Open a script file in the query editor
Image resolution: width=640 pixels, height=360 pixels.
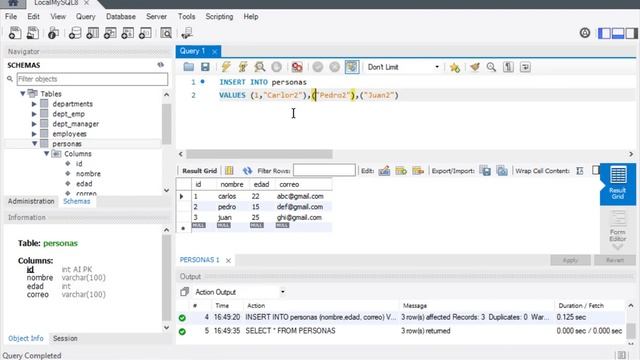[188, 67]
